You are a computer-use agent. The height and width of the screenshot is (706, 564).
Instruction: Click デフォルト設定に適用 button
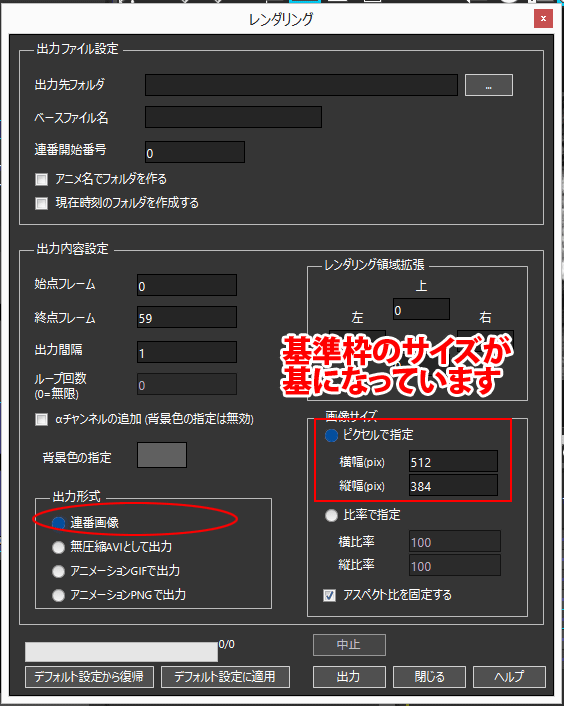[x=225, y=677]
